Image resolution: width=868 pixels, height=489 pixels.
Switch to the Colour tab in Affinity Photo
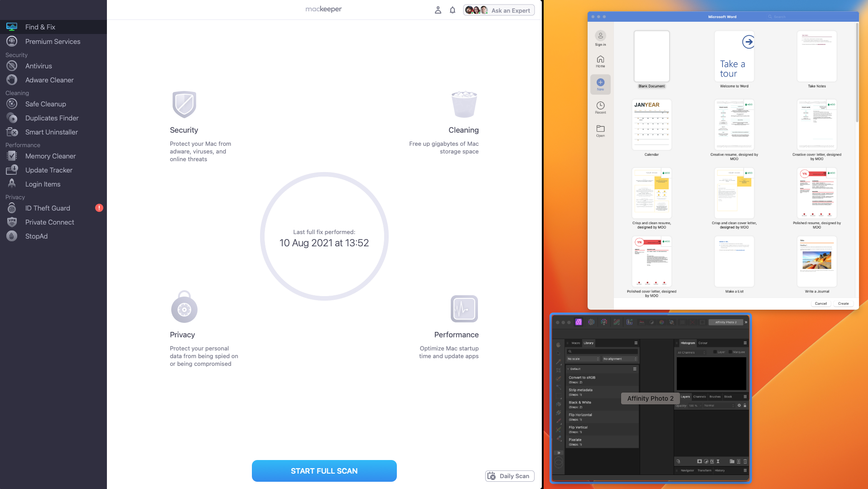tap(703, 343)
